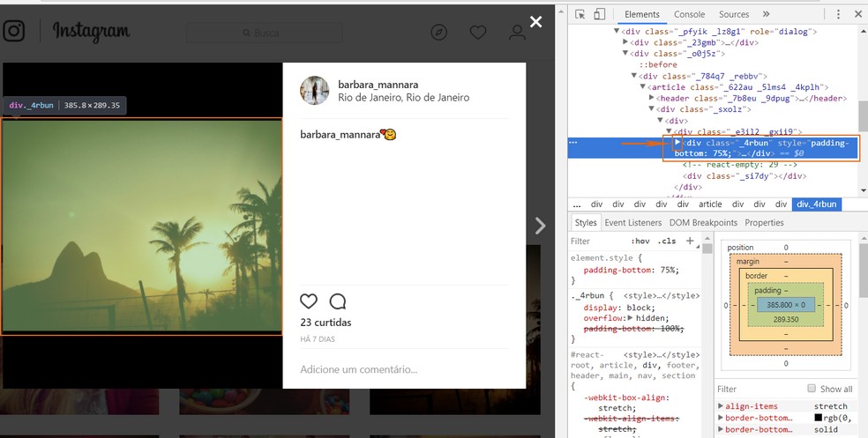The height and width of the screenshot is (438, 868).
Task: Expand the selected _4rbun div node
Action: [677, 143]
